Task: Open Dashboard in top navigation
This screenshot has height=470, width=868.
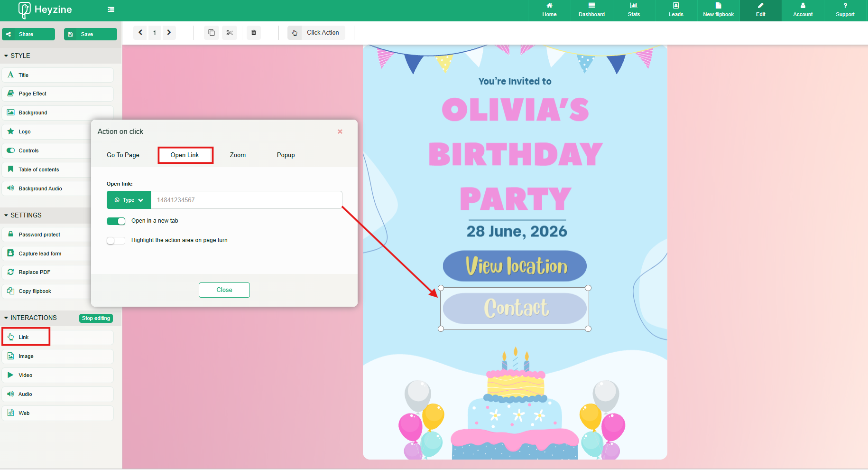Action: 591,10
